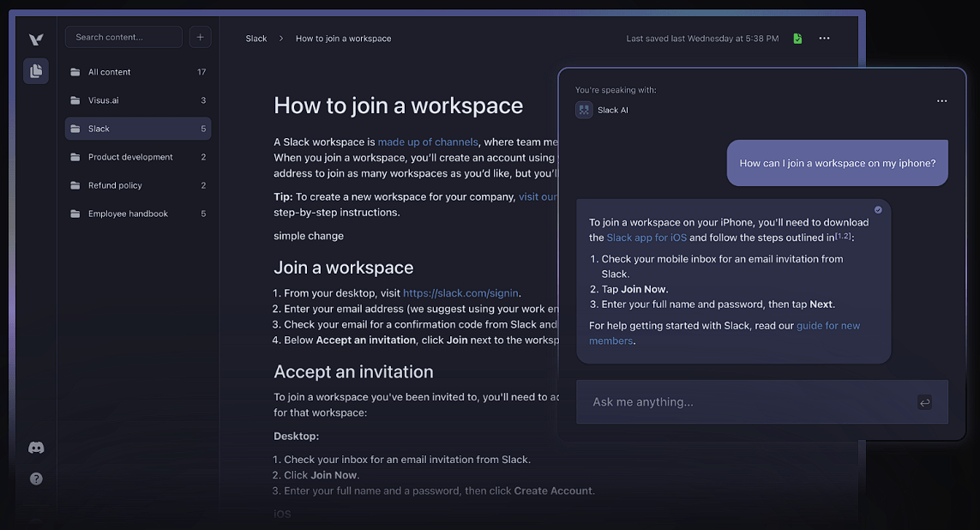Screen dimensions: 980x530
Task: Click the send arrow in chat input
Action: tap(924, 402)
